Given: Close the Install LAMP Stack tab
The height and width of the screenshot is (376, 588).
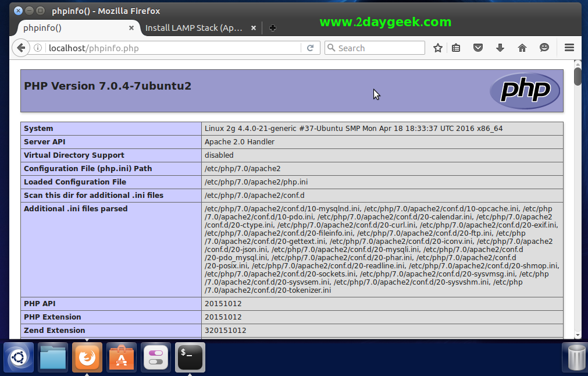Looking at the screenshot, I should coord(254,28).
